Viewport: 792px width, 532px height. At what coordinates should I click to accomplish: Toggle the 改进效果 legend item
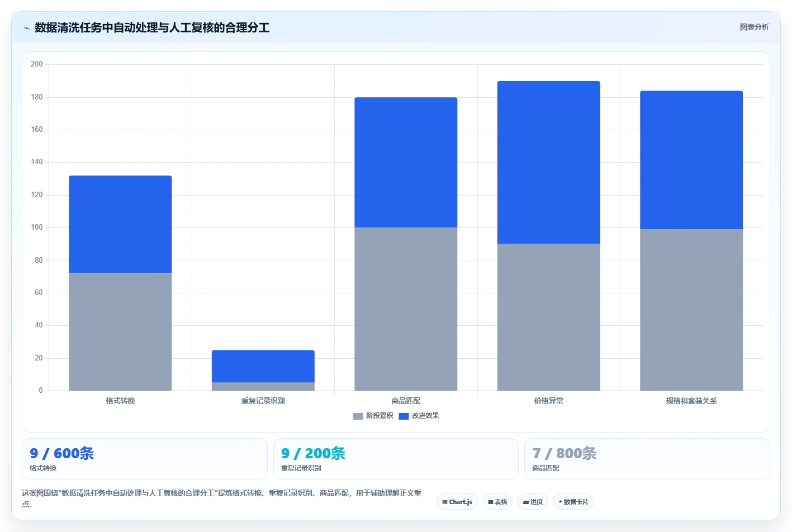[x=419, y=416]
